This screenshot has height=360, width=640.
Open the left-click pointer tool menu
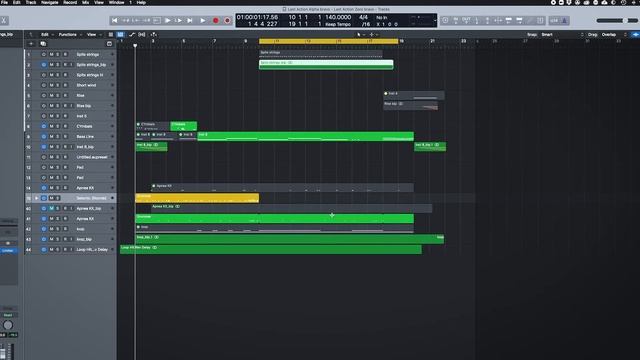coord(360,35)
